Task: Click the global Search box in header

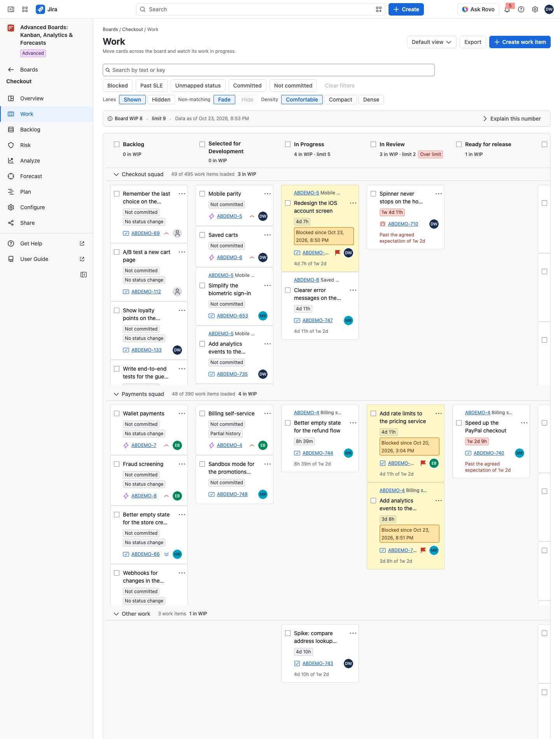Action: pyautogui.click(x=261, y=9)
